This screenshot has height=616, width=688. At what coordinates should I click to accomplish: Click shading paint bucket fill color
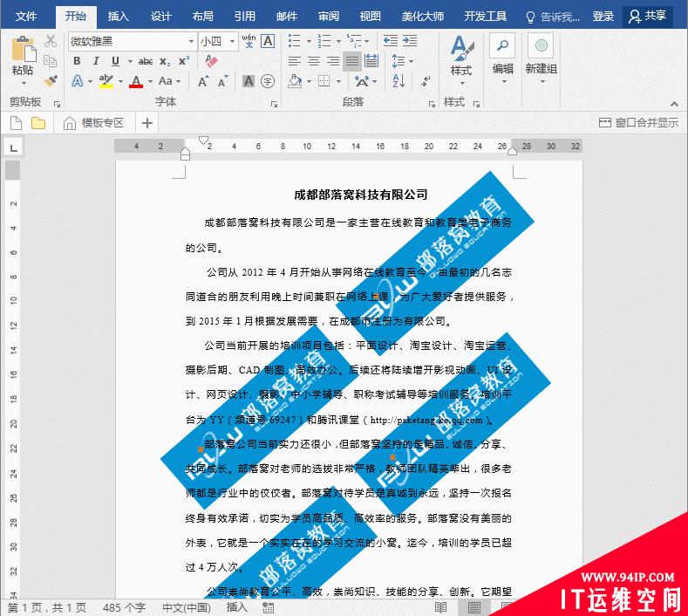click(296, 81)
